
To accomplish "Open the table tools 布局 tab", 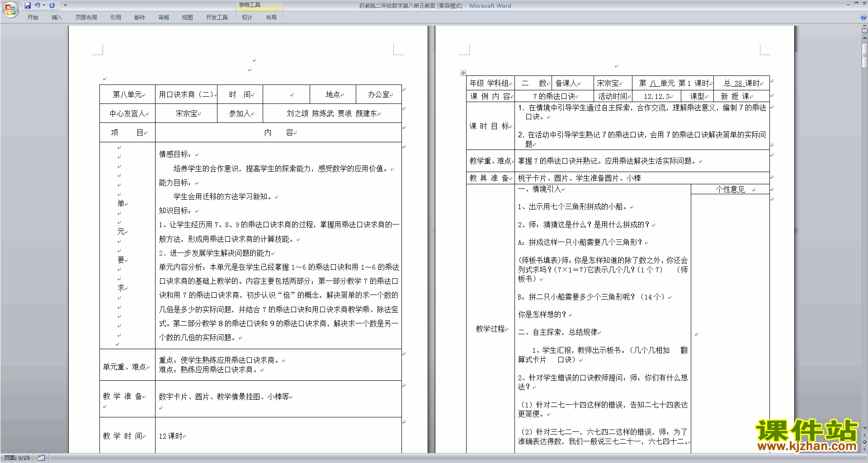I will point(271,18).
